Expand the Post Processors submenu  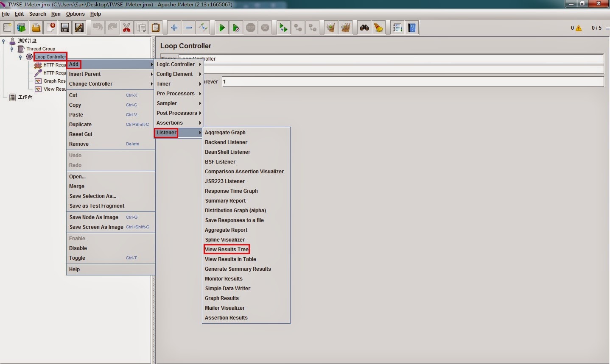pos(179,113)
